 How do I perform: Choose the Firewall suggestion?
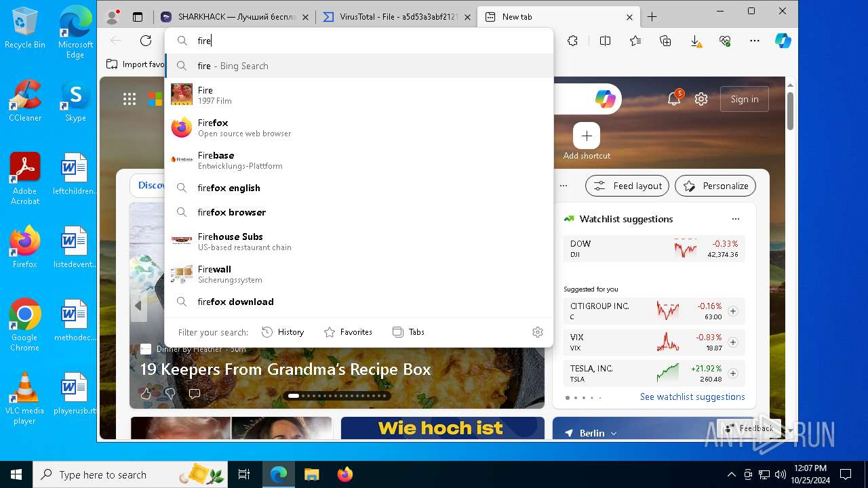point(359,274)
